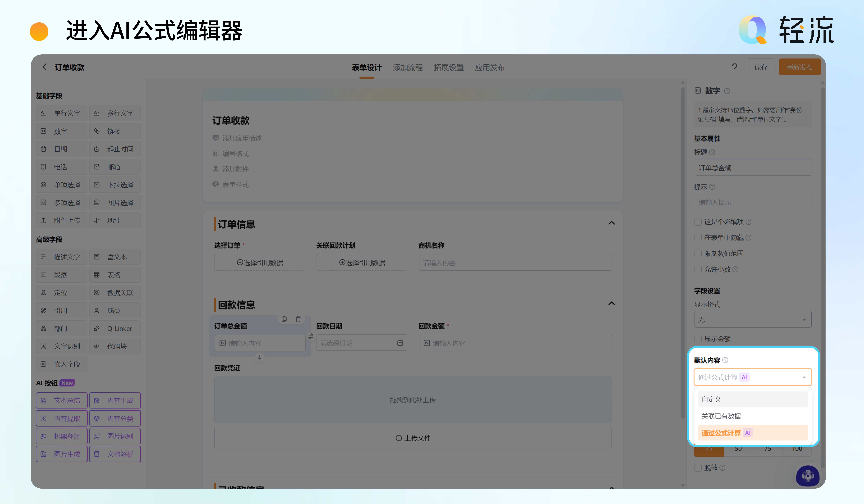Add the 单行文字 field
Viewport: 864px width, 504px height.
[62, 113]
